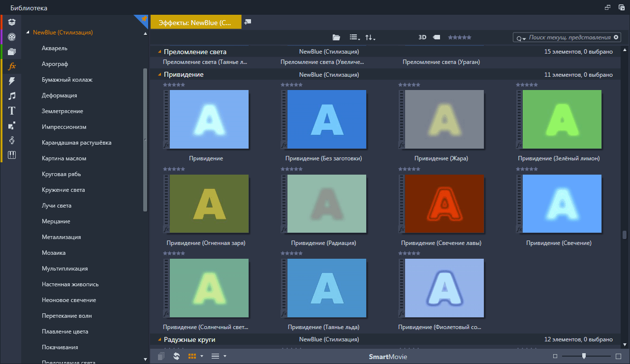Screen dimensions: 630x364
Task: Select Акварель in the effects tree
Action: (x=55, y=48)
